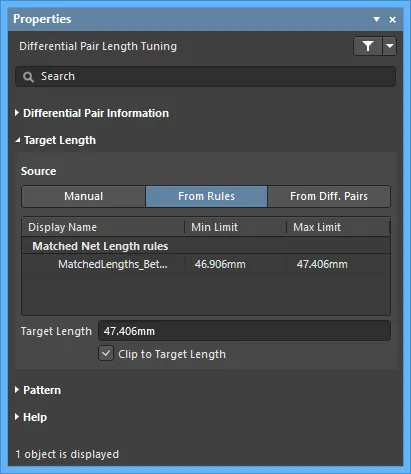Screen dimensions: 411x474
Task: Expand the Pattern section
Action: (38, 390)
